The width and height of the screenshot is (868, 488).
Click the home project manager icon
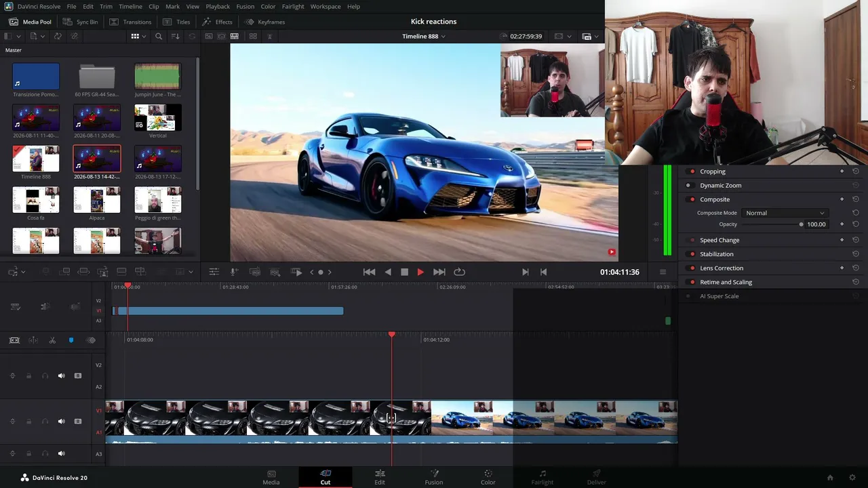(830, 478)
